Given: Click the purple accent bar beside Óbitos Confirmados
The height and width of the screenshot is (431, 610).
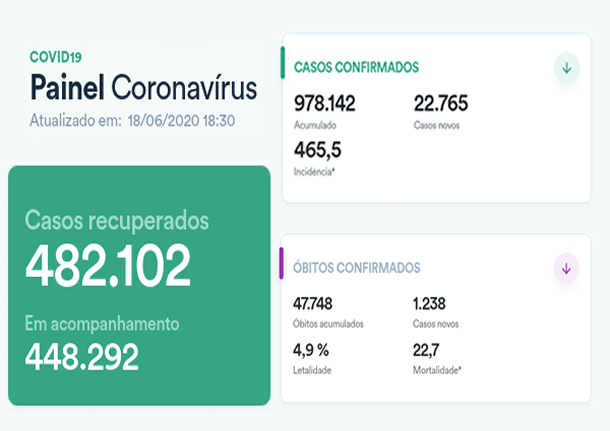Looking at the screenshot, I should (283, 263).
